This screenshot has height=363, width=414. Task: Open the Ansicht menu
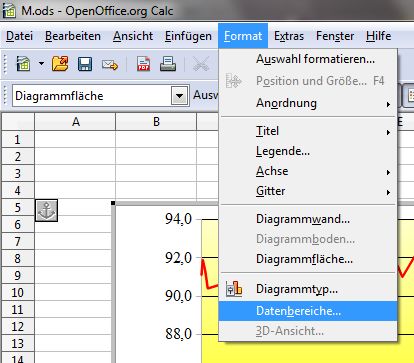point(133,36)
